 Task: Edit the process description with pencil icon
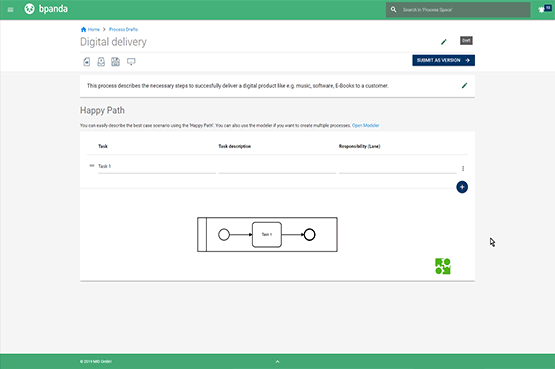[x=464, y=86]
